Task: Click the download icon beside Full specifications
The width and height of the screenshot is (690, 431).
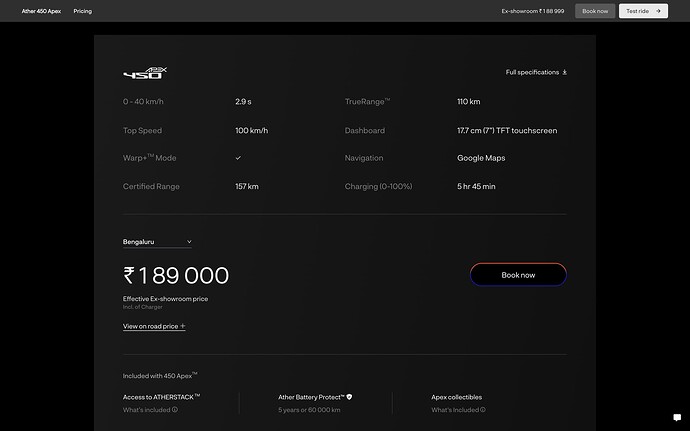Action: point(565,72)
